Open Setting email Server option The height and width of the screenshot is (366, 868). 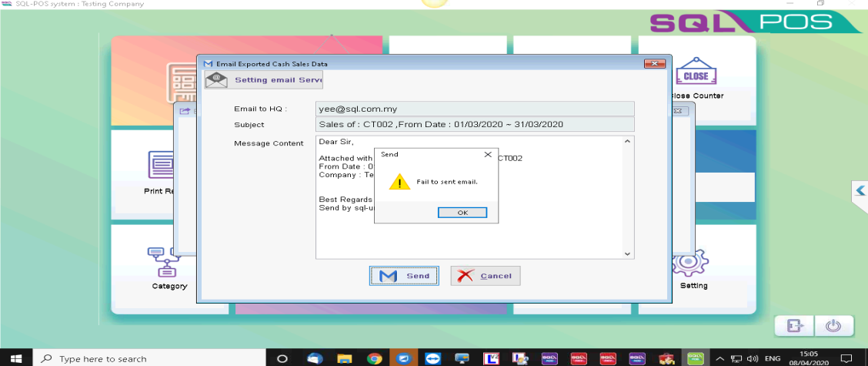264,79
